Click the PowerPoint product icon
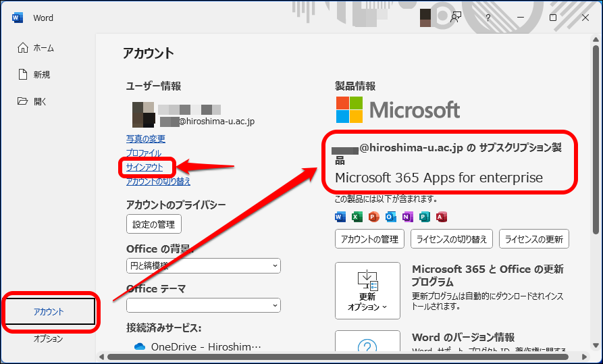 pos(373,217)
